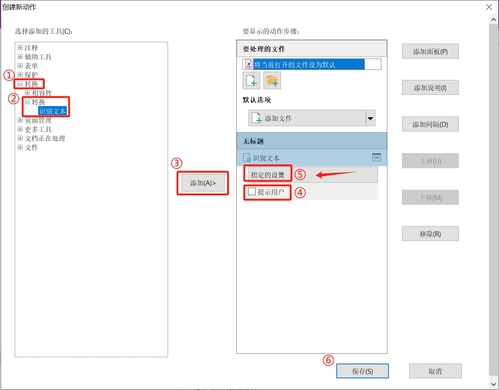Click the 识别文本 step icon in action list
This screenshot has height=390, width=499.
247,158
